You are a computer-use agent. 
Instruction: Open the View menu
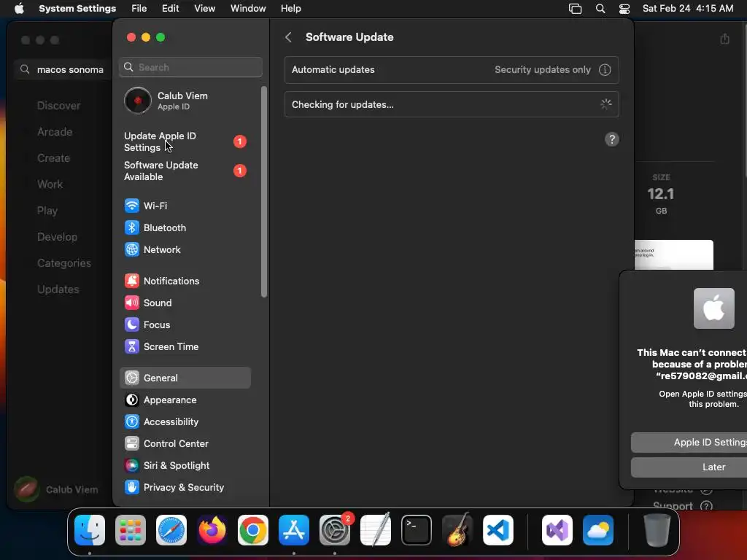(x=205, y=9)
